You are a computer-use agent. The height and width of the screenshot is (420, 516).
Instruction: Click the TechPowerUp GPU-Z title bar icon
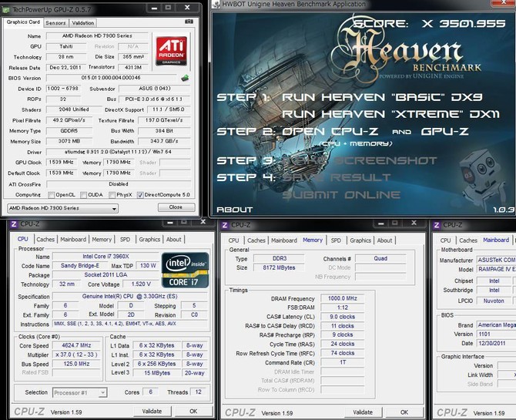point(5,9)
